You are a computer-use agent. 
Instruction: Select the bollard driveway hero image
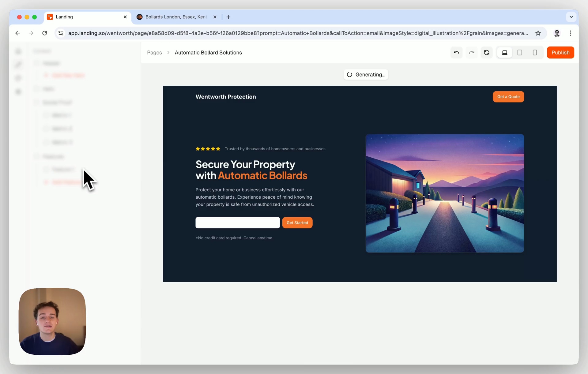click(444, 193)
